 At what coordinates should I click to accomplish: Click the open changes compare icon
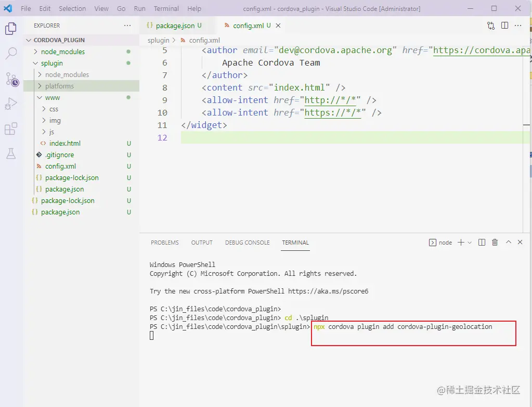tap(491, 26)
